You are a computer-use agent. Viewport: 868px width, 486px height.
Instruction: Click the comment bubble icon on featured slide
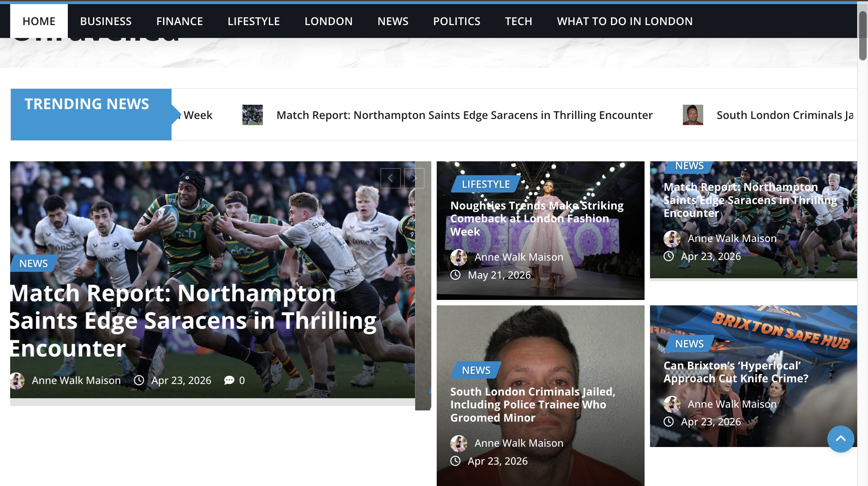pos(229,380)
